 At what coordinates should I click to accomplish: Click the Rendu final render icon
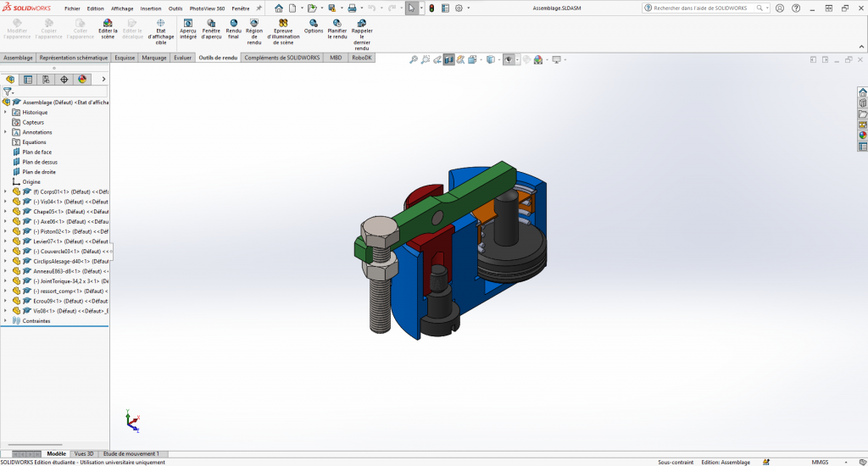point(233,23)
